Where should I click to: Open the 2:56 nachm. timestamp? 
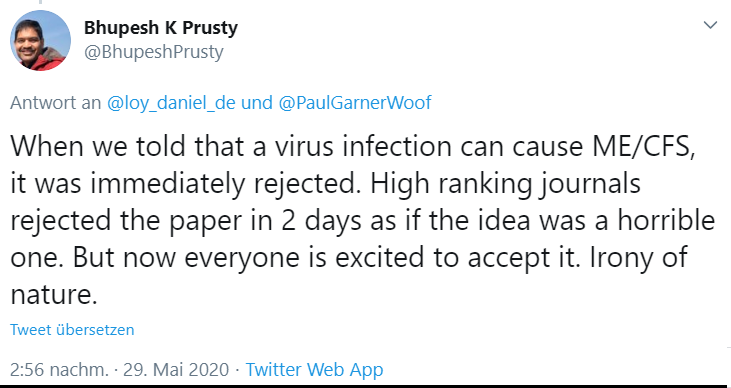pos(59,370)
